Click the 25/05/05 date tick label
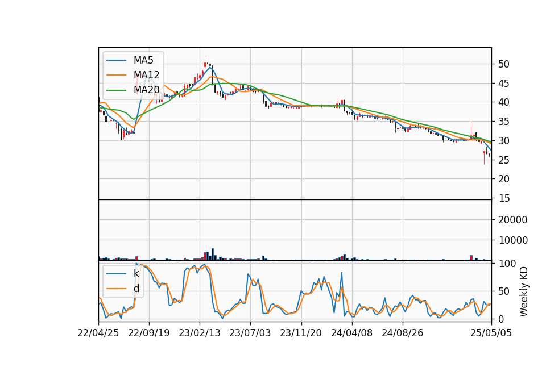This screenshot has height=392, width=546. 491,333
